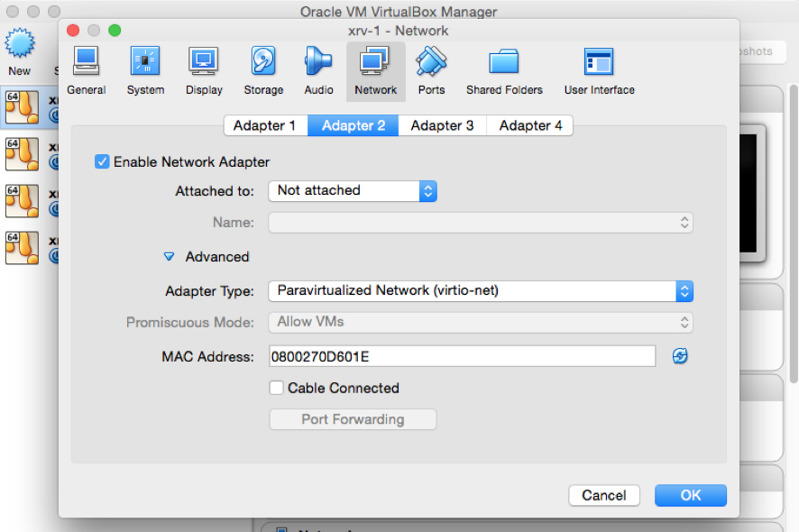Select the second VM in Manager list
Screen dimensions: 799x532
(31, 154)
